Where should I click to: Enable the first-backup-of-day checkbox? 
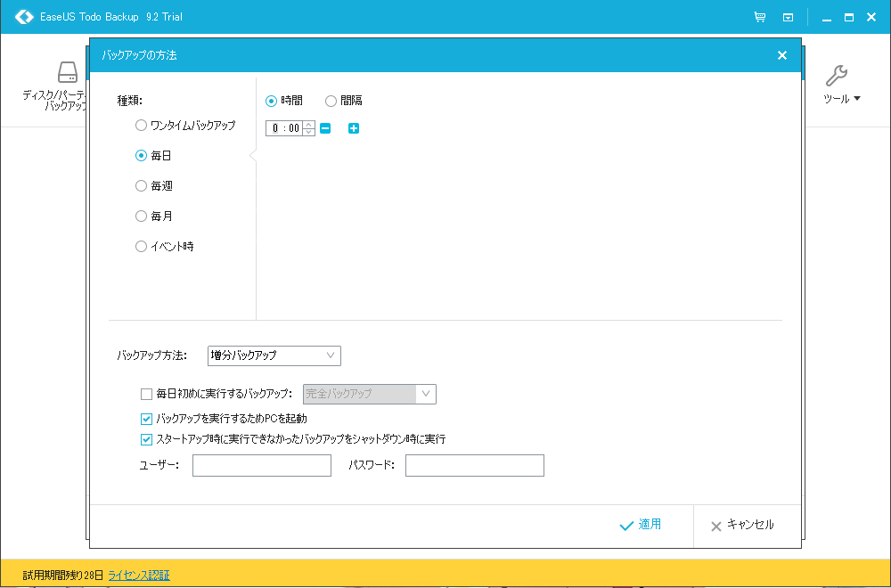pyautogui.click(x=147, y=394)
